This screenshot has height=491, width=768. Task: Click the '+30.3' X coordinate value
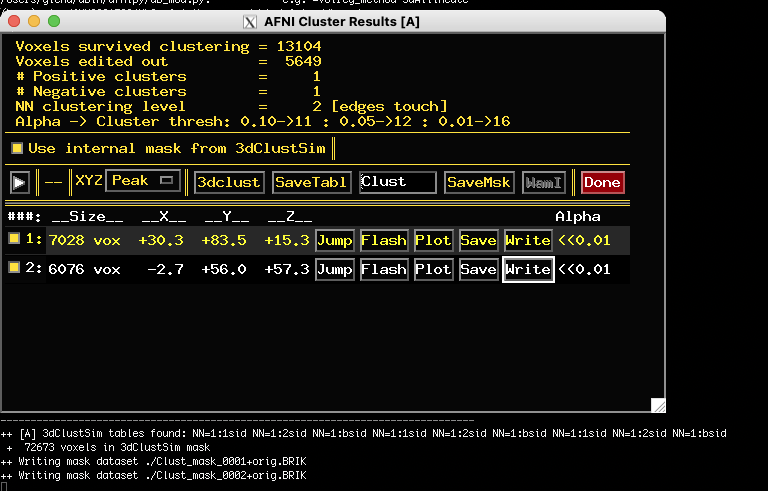click(x=161, y=241)
